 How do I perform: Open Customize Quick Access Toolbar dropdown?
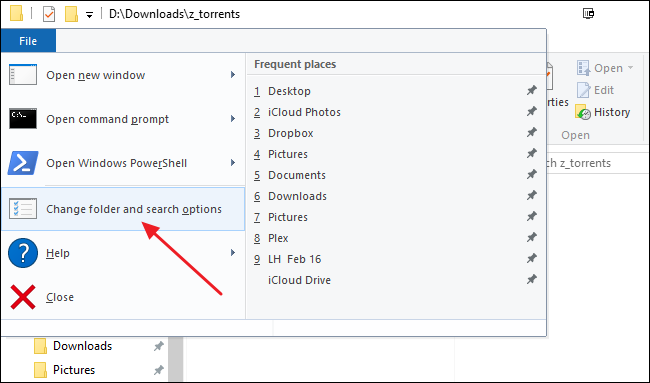coord(89,15)
